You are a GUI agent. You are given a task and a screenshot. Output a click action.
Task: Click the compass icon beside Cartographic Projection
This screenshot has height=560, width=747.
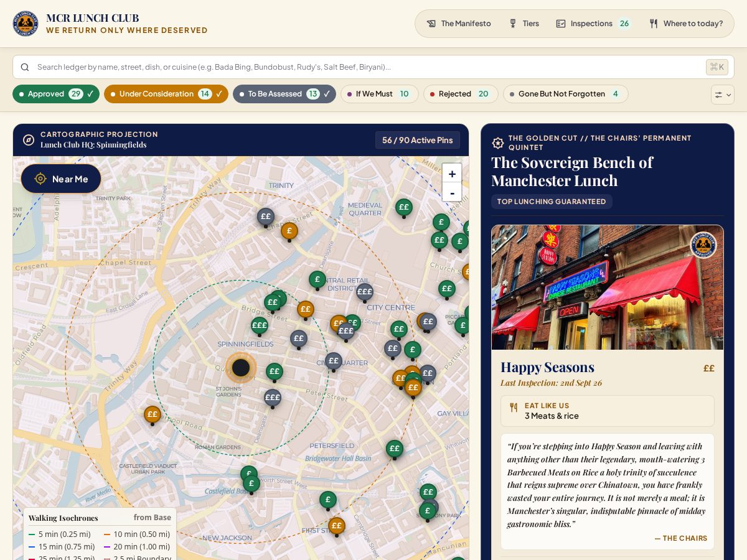coord(29,140)
